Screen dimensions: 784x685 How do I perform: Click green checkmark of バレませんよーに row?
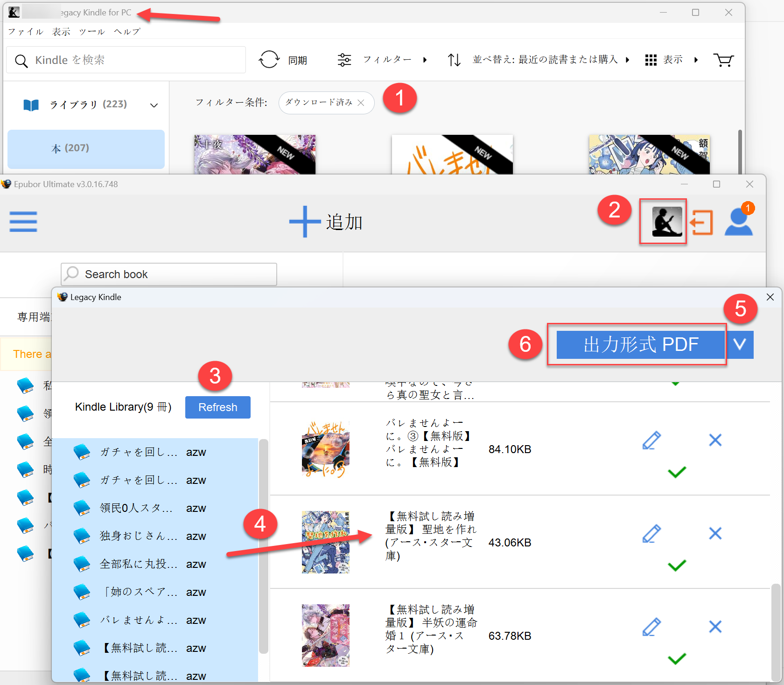(677, 472)
